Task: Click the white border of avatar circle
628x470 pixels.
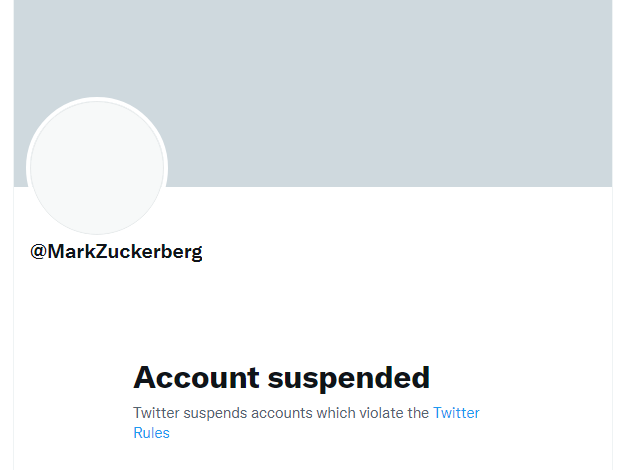Action: pyautogui.click(x=97, y=99)
